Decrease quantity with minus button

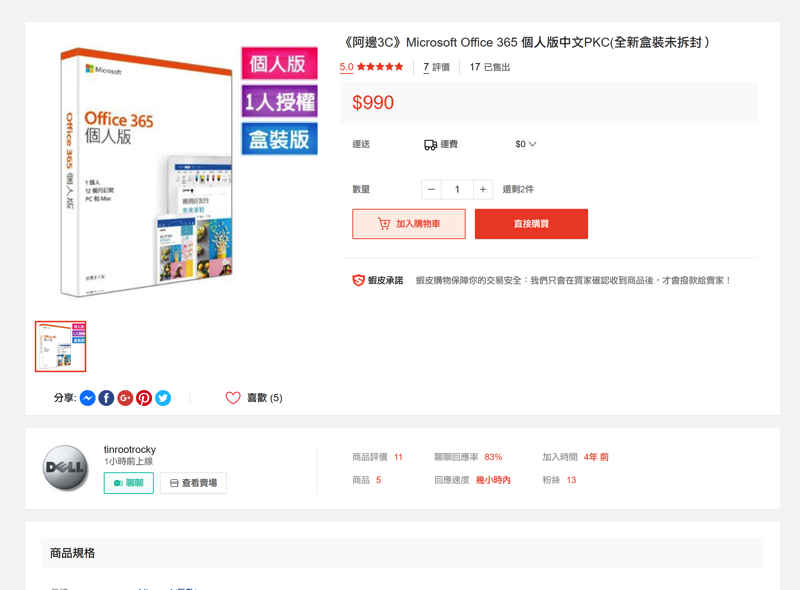[x=431, y=190]
